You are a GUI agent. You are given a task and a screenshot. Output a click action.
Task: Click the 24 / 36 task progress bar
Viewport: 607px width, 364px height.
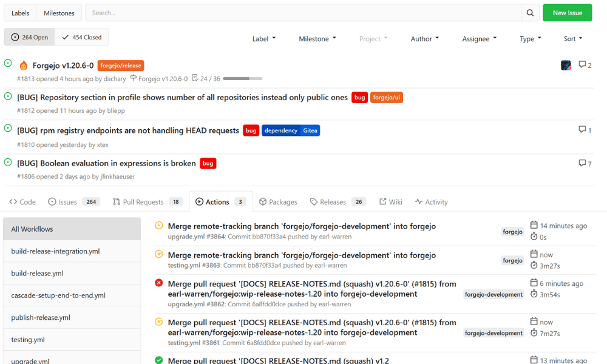coord(242,78)
